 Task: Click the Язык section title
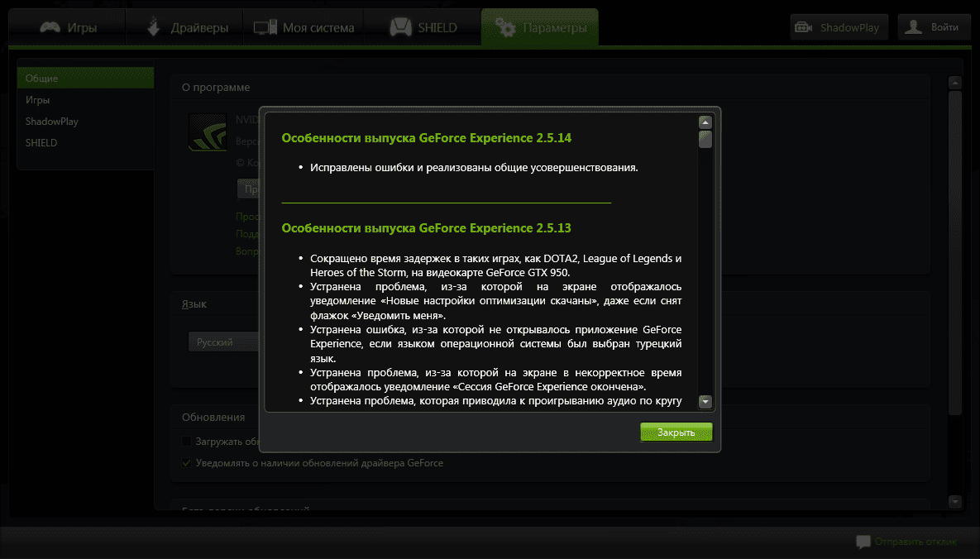tap(194, 303)
